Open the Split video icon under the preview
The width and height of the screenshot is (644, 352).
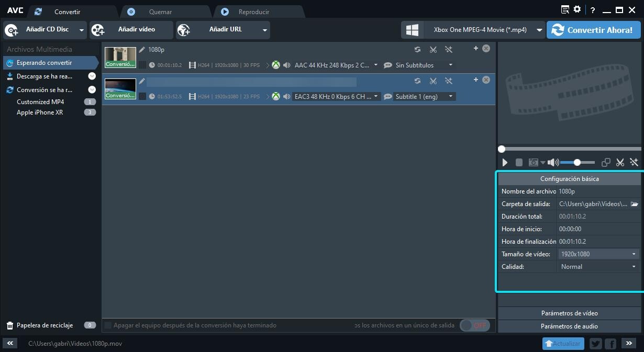(x=620, y=162)
